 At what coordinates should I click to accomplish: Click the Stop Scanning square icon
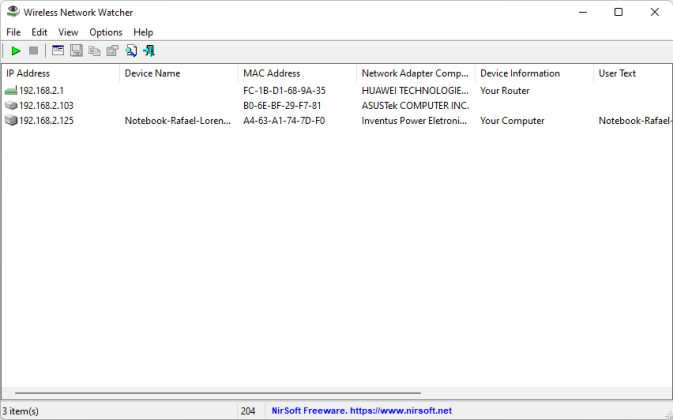tap(33, 51)
